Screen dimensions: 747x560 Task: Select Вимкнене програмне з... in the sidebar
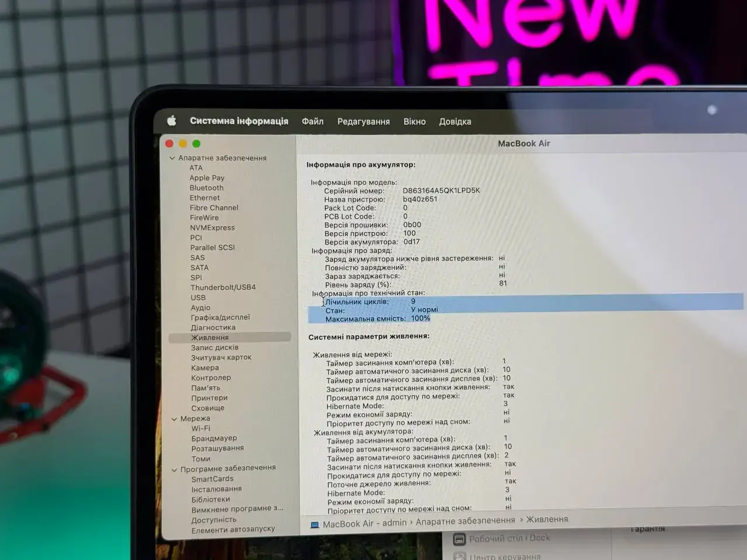pyautogui.click(x=238, y=509)
